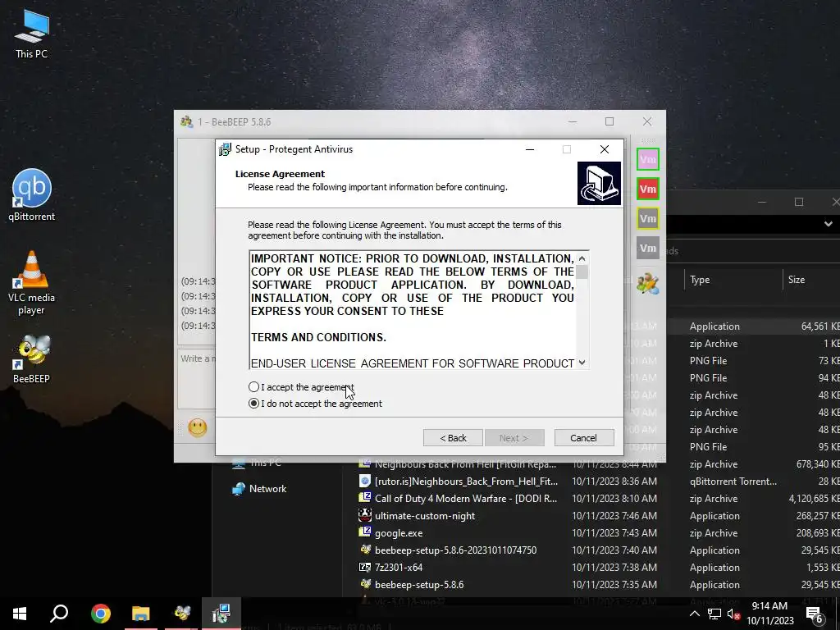Sort by Type column in Explorer

coord(700,280)
